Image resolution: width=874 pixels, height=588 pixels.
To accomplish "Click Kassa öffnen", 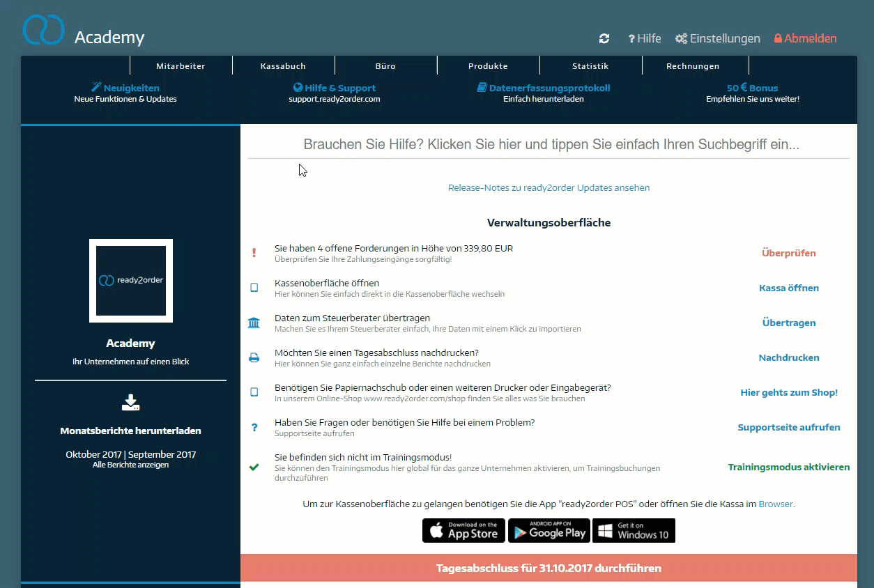I will tap(789, 288).
